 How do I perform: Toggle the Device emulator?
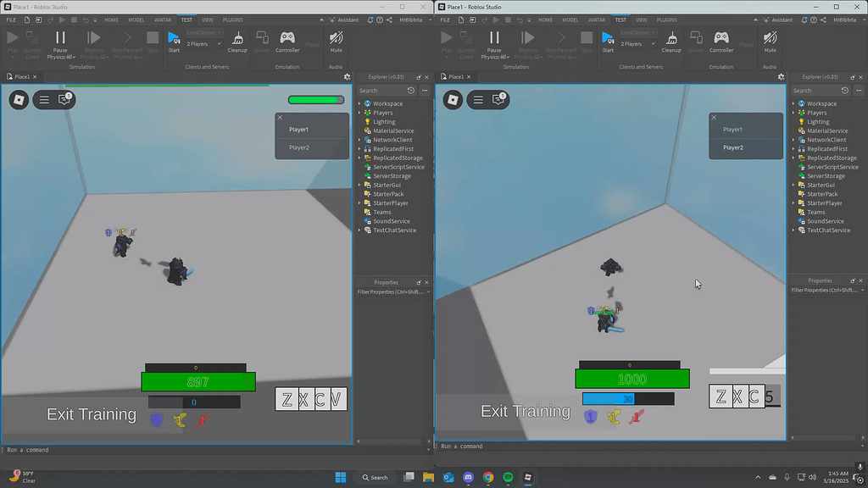(x=261, y=40)
